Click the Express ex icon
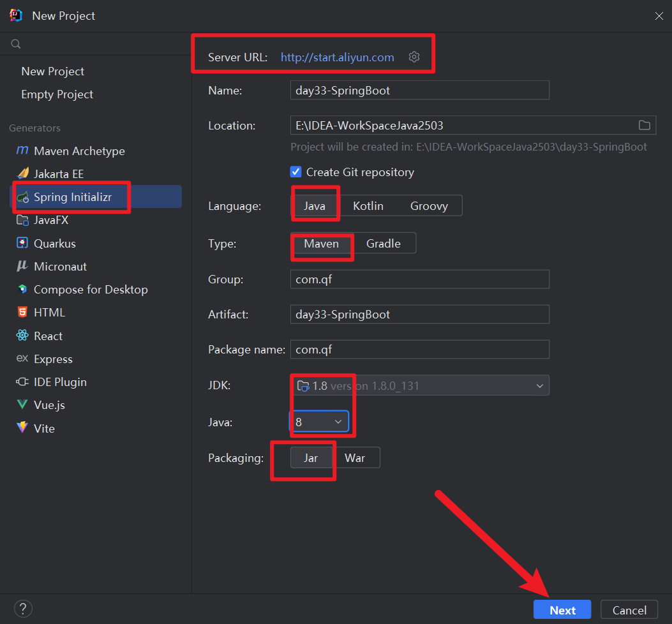 click(x=22, y=359)
